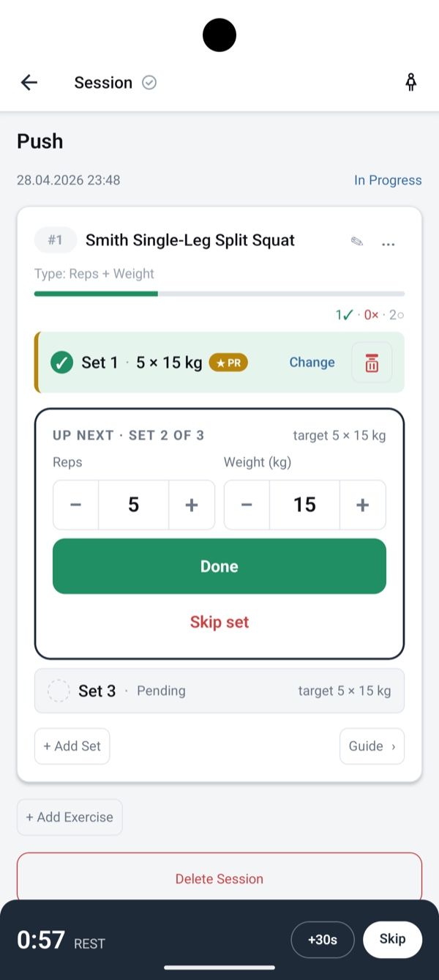Decrease weight with the minus button

click(247, 505)
